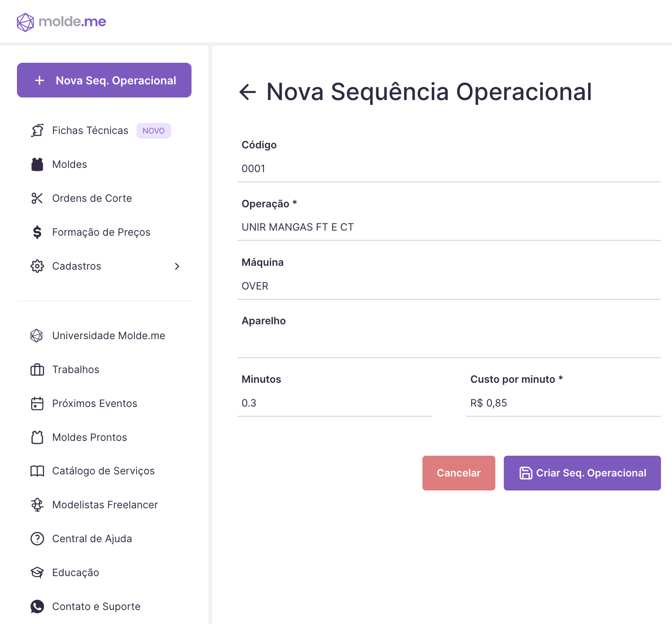Click the Cadastros gear icon
Image resolution: width=672 pixels, height=624 pixels.
click(37, 266)
